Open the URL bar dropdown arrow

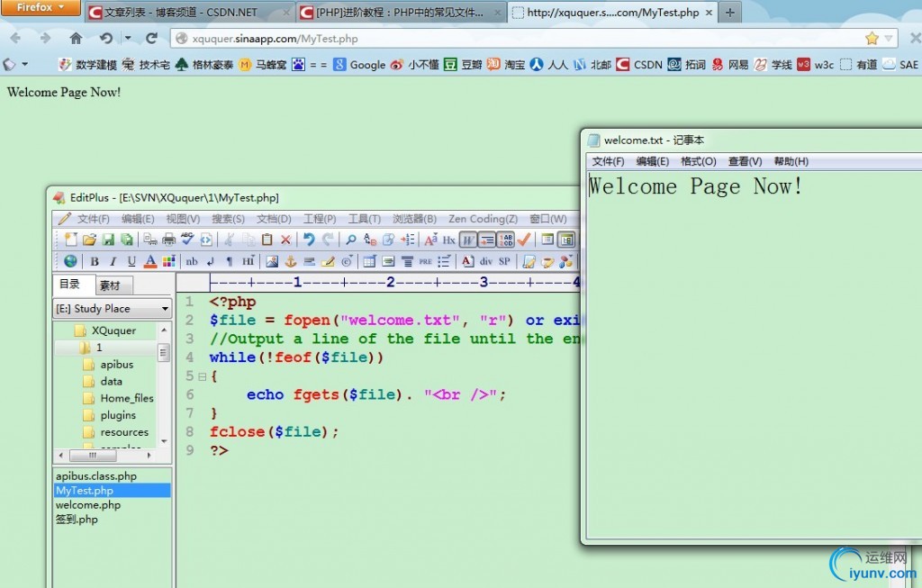tap(889, 39)
